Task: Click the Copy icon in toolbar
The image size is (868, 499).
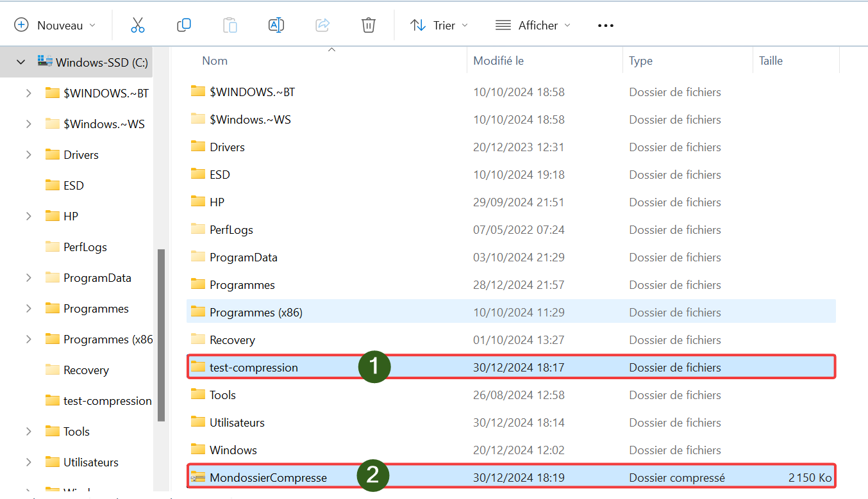Action: point(184,26)
